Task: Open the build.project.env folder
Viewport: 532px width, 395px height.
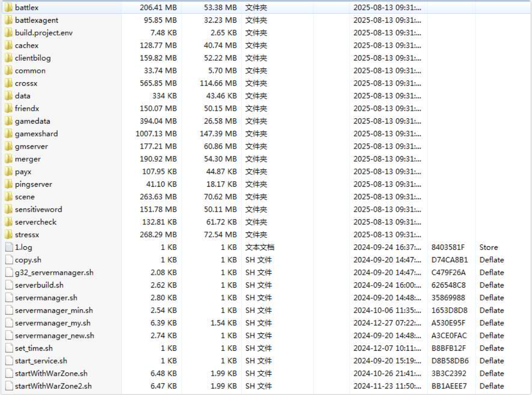Action: (44, 33)
